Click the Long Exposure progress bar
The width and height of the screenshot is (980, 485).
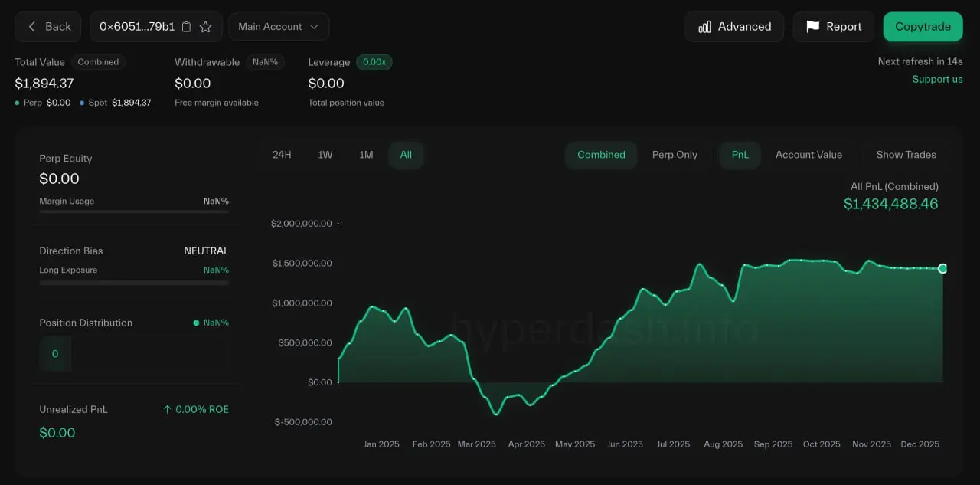[x=134, y=283]
